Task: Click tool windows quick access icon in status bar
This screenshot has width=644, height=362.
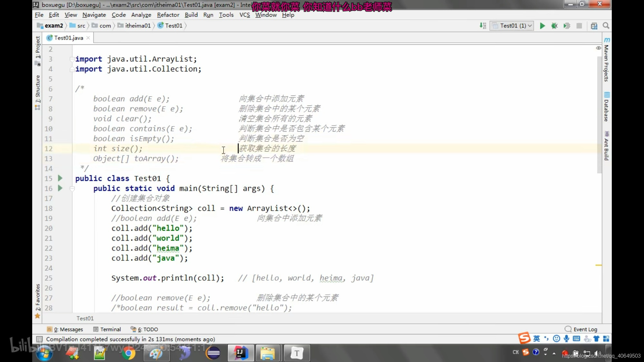Action: coord(39,339)
